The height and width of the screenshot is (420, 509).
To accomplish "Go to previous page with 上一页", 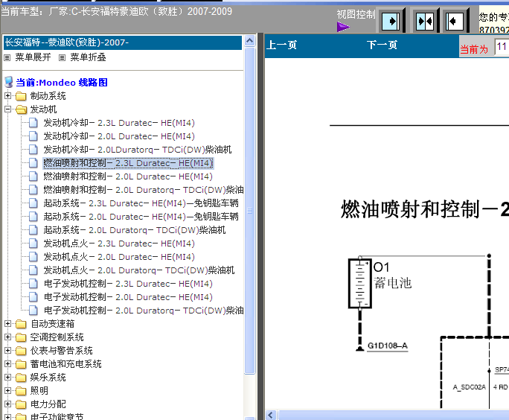I will coord(281,45).
